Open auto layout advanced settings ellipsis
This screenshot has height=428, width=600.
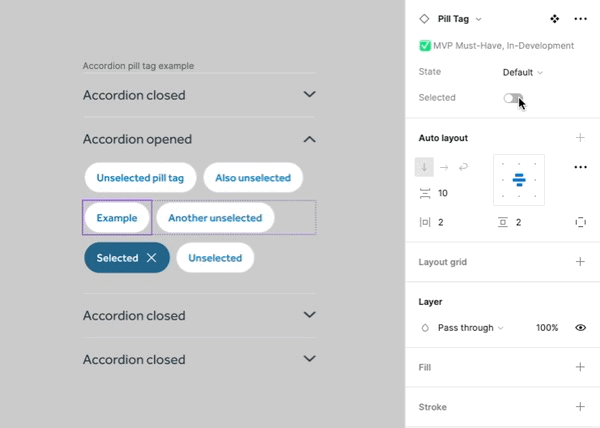581,167
